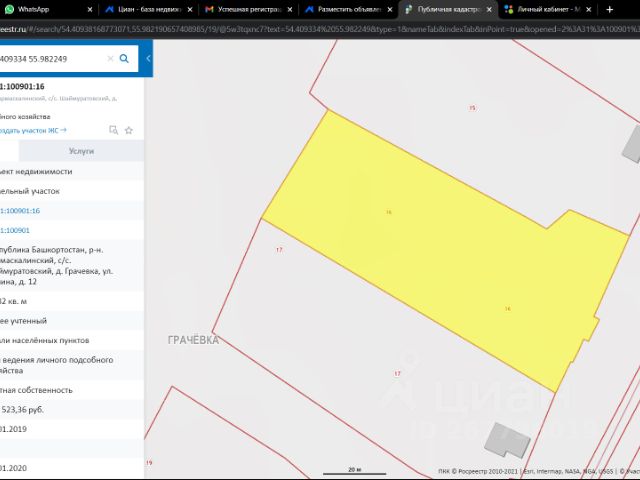Switch to the WhatsApp browser tab
The height and width of the screenshot is (480, 640).
(45, 9)
